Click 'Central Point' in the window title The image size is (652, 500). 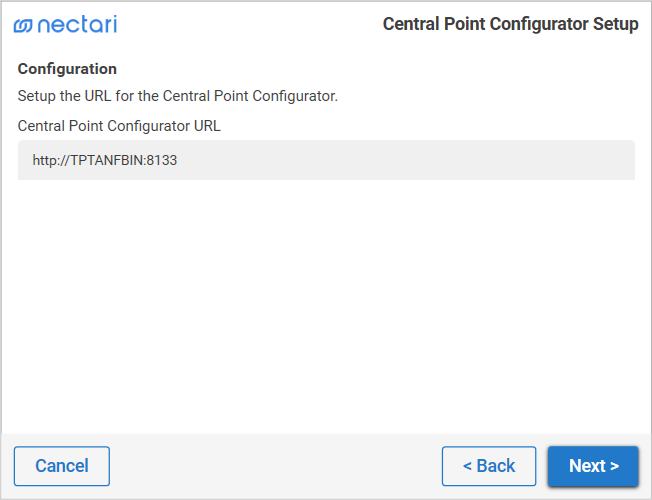[x=430, y=24]
